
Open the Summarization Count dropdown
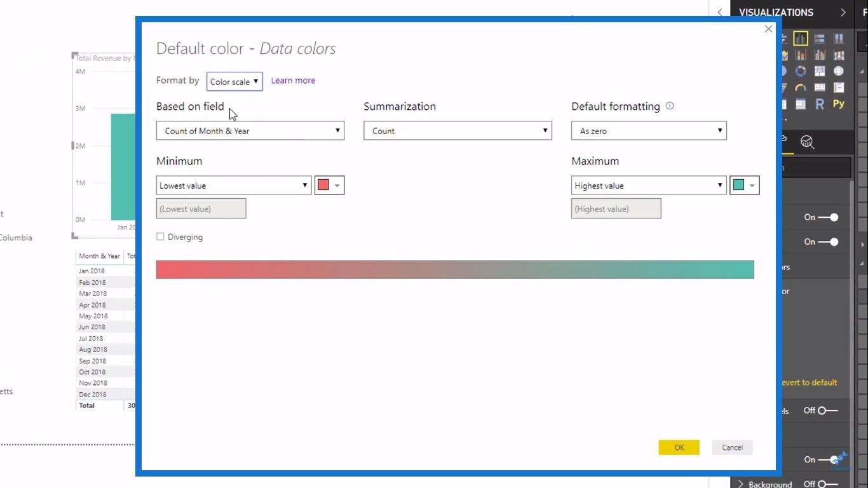458,131
